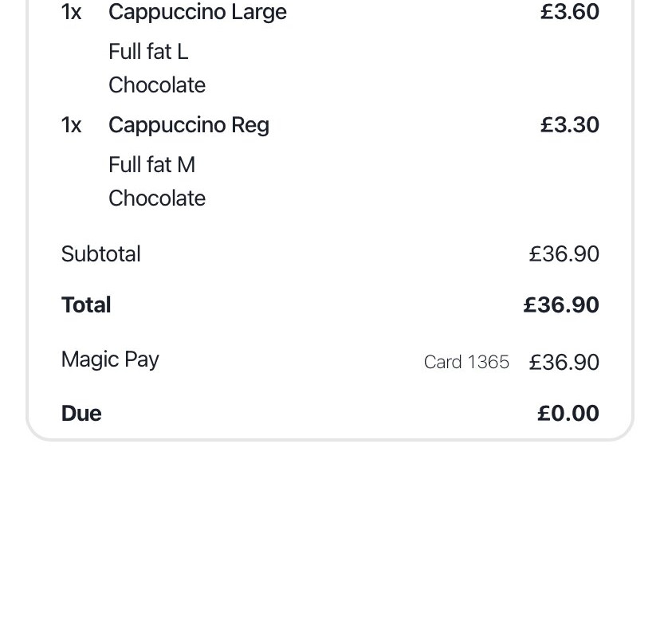The width and height of the screenshot is (660, 644).
Task: Select the Cappuccino Large item name
Action: pyautogui.click(x=198, y=13)
